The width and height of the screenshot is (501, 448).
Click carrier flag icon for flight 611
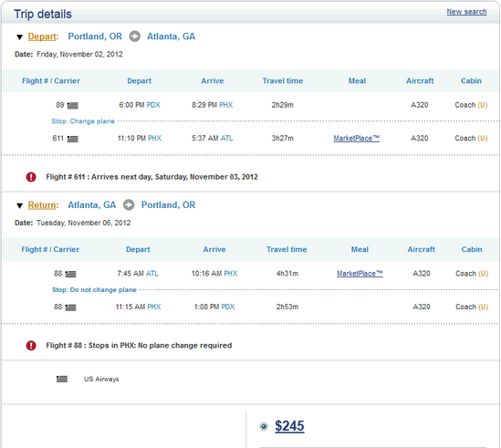click(73, 139)
